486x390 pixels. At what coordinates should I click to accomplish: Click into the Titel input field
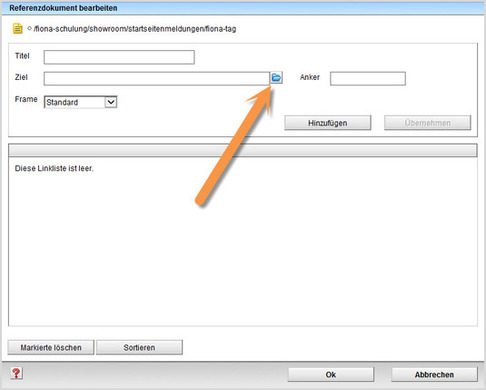point(119,57)
